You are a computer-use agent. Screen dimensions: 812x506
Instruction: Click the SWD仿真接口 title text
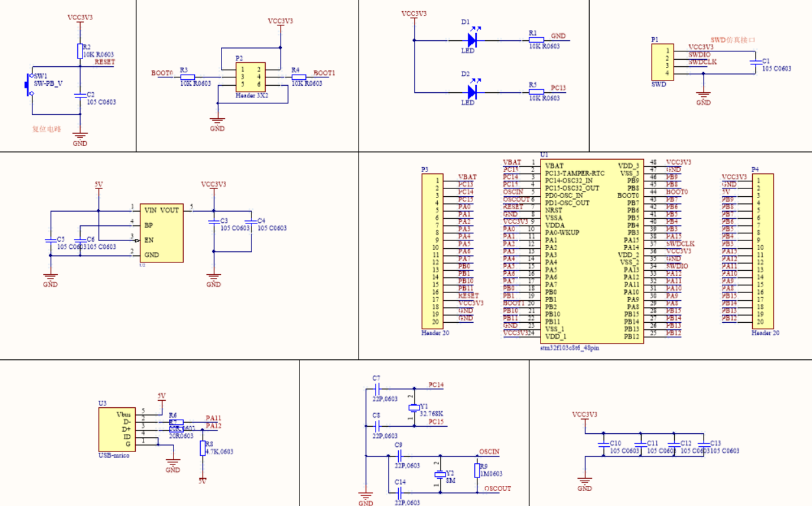(733, 40)
